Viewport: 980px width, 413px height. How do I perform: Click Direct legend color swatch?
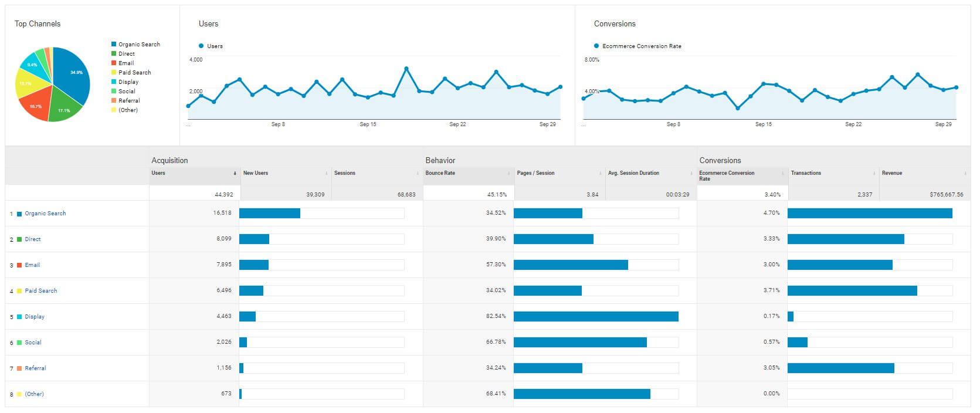coord(114,53)
